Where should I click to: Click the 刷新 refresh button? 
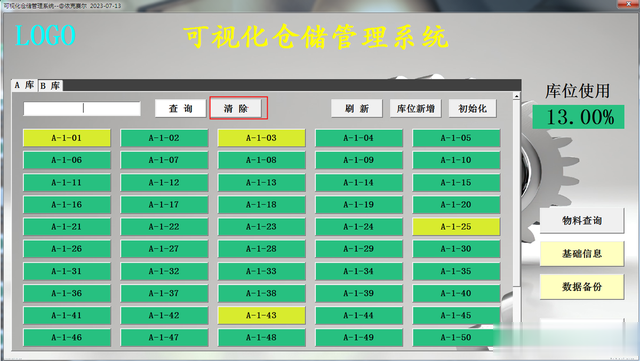tap(357, 109)
